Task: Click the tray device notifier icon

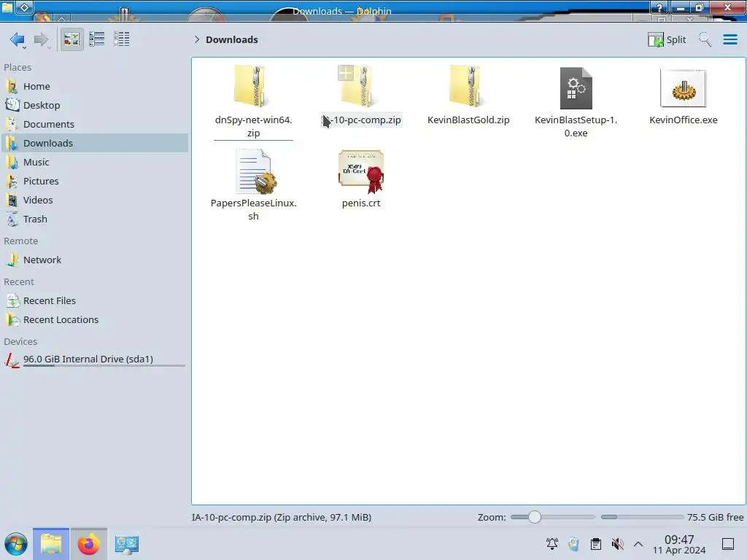Action: pos(573,544)
